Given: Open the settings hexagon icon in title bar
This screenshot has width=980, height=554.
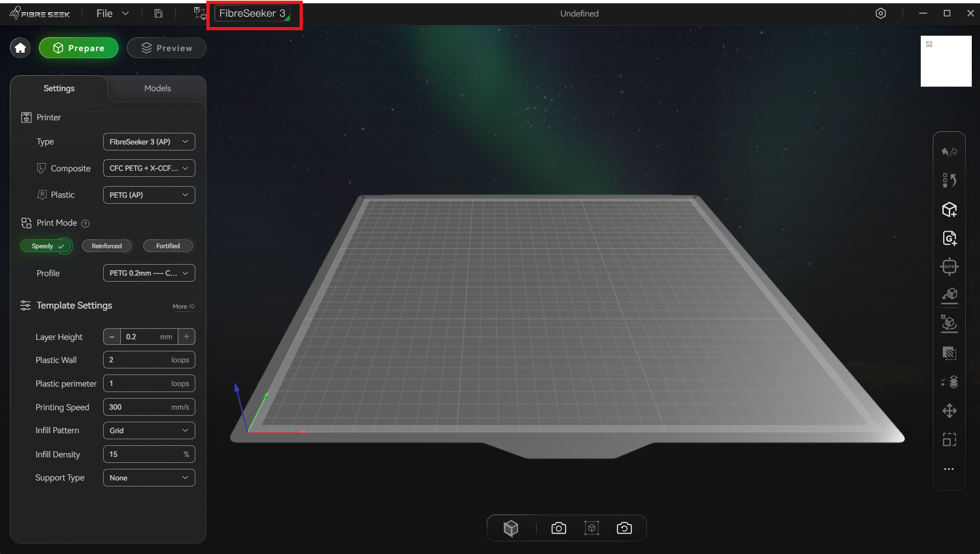Looking at the screenshot, I should (881, 13).
